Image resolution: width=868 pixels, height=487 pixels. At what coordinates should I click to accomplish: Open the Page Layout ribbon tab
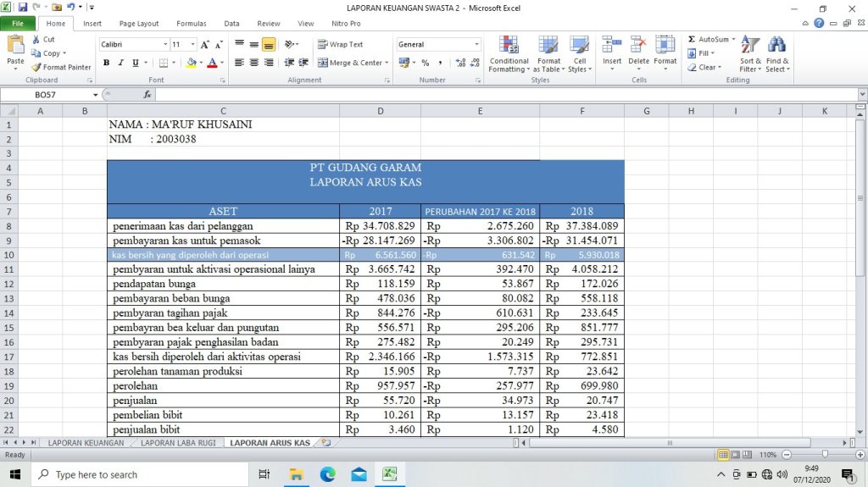(x=138, y=24)
